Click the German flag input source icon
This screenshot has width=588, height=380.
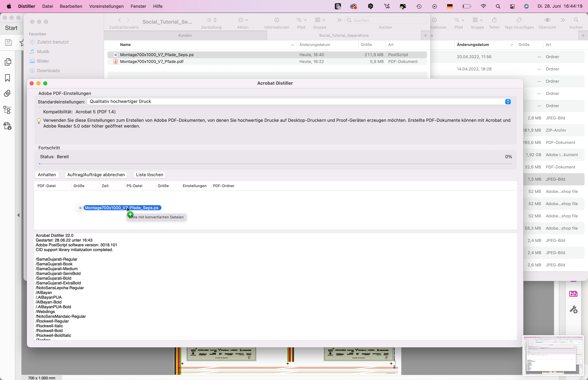pos(450,6)
